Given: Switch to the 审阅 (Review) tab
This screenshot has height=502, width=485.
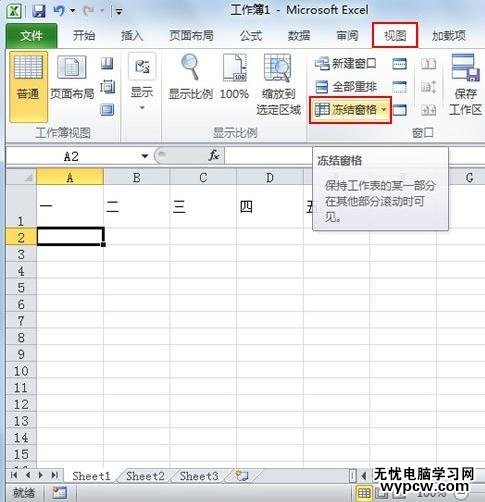Looking at the screenshot, I should [347, 36].
